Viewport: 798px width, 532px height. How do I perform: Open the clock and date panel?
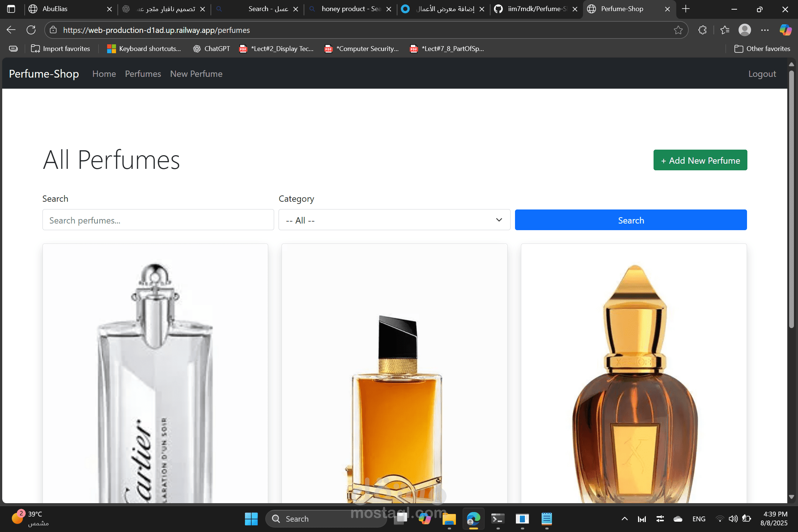click(774, 519)
